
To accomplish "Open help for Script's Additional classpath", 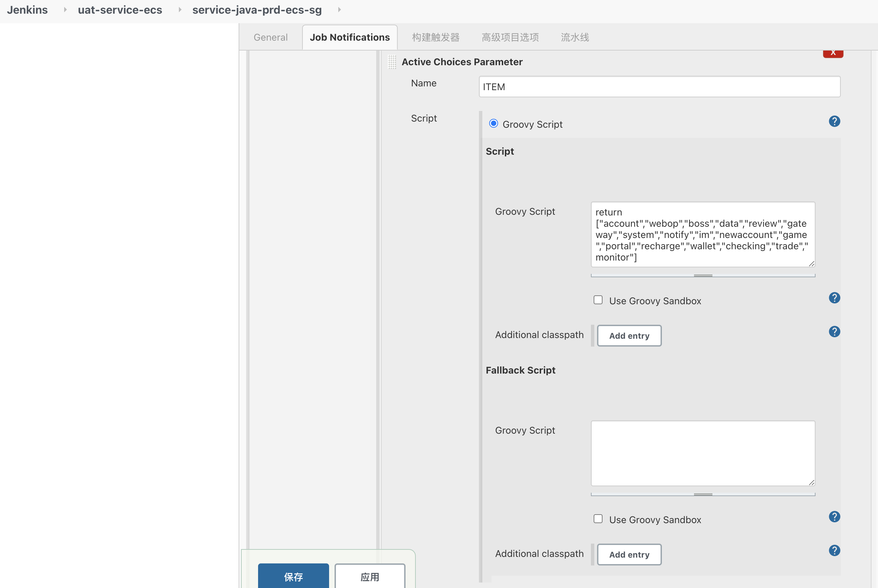I will click(834, 332).
